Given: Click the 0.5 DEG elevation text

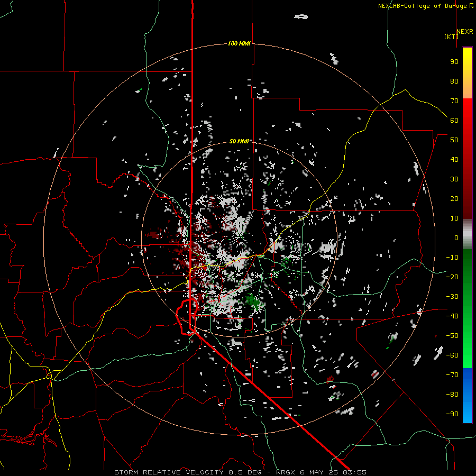Looking at the screenshot, I should [245, 472].
